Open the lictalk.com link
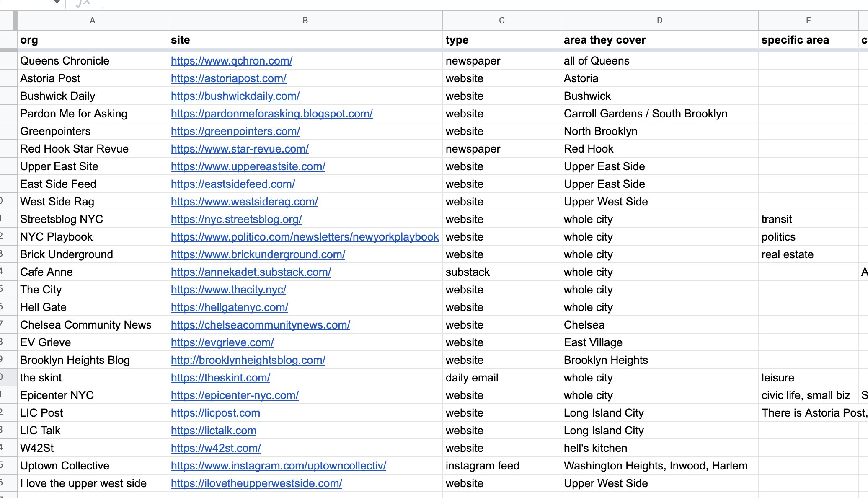The width and height of the screenshot is (868, 498). coord(213,431)
